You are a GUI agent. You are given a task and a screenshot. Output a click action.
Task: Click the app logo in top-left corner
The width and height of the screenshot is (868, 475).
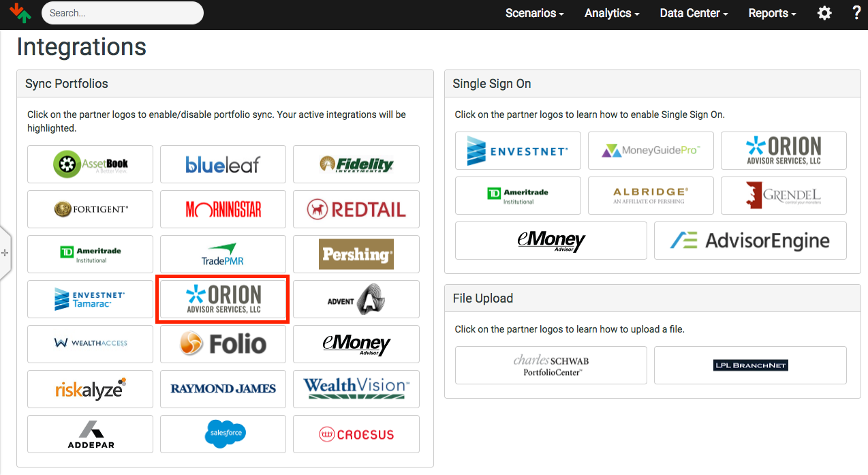[x=21, y=13]
